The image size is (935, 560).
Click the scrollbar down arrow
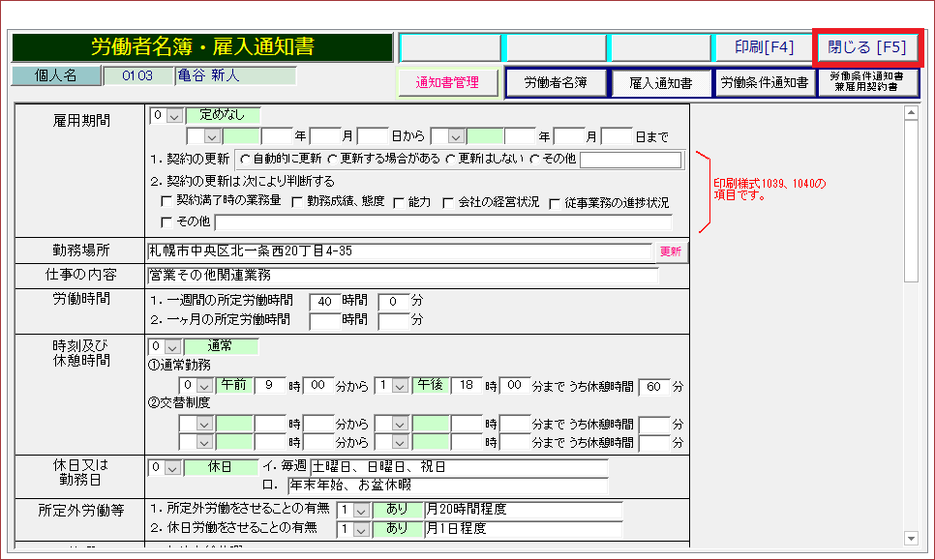click(x=910, y=538)
